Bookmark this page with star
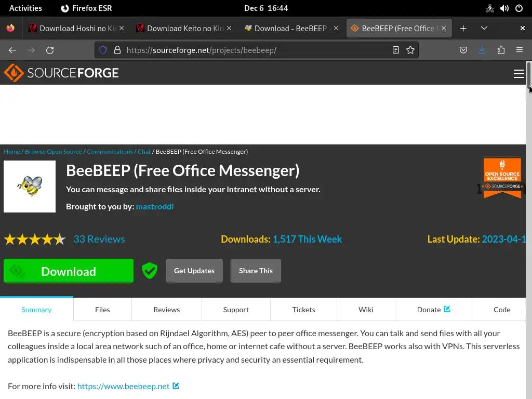532x399 pixels. (410, 50)
